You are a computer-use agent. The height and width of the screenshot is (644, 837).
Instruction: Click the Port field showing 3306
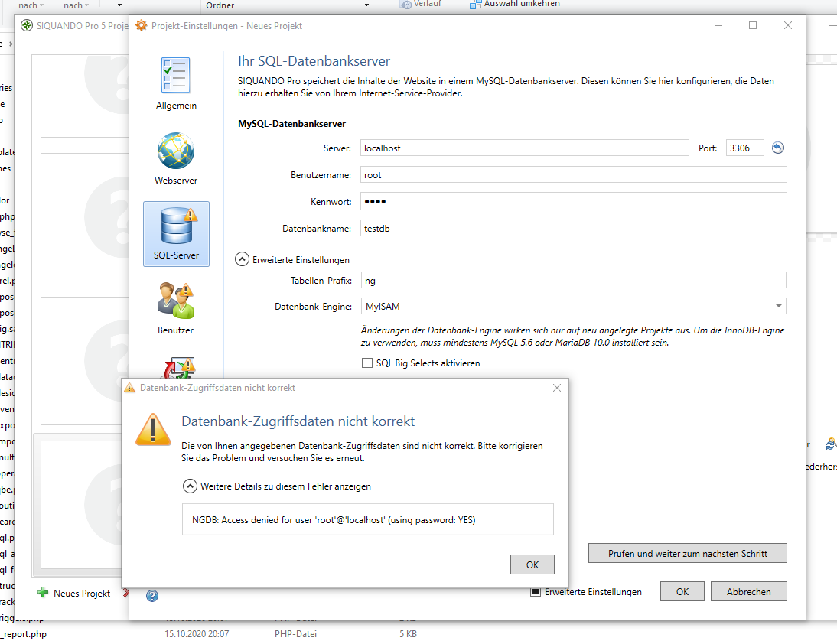(744, 148)
